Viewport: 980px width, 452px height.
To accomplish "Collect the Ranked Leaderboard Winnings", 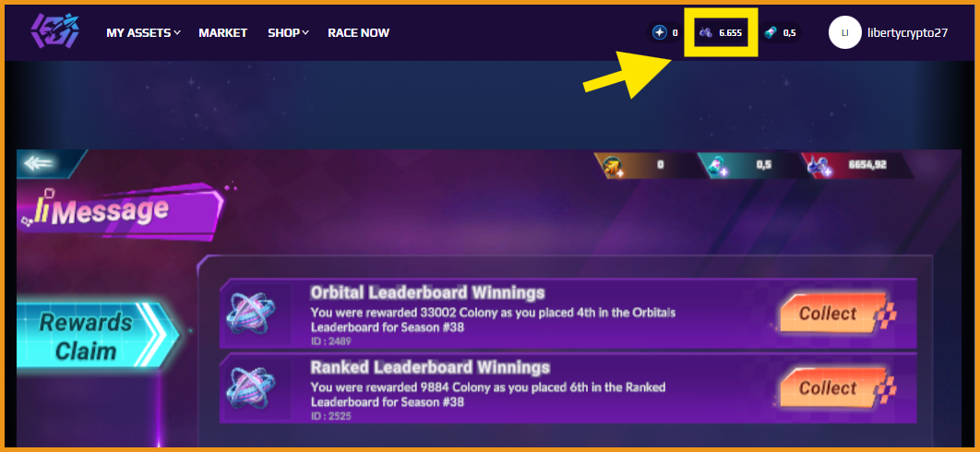I will [x=834, y=387].
